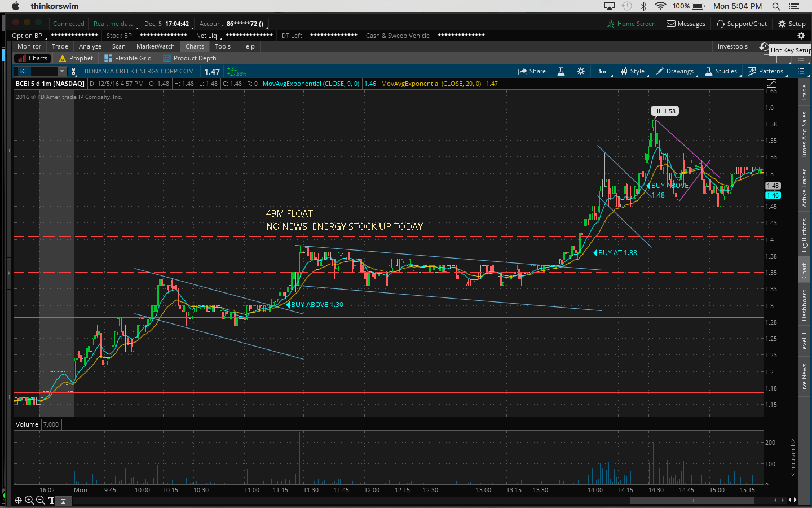Open the Charts sub-tab with bar icon
The height and width of the screenshot is (508, 812).
[x=33, y=58]
